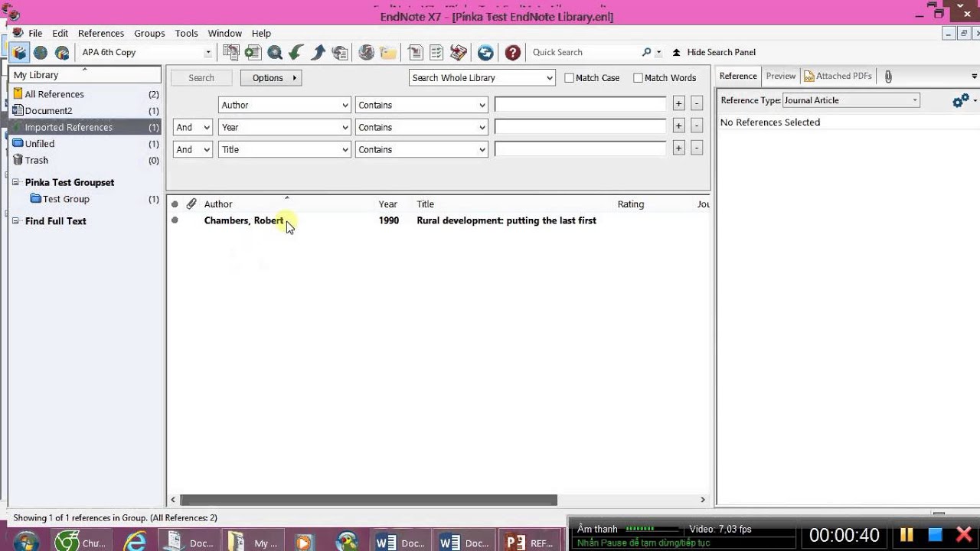Open the Tools menu
This screenshot has width=980, height=551.
[186, 33]
